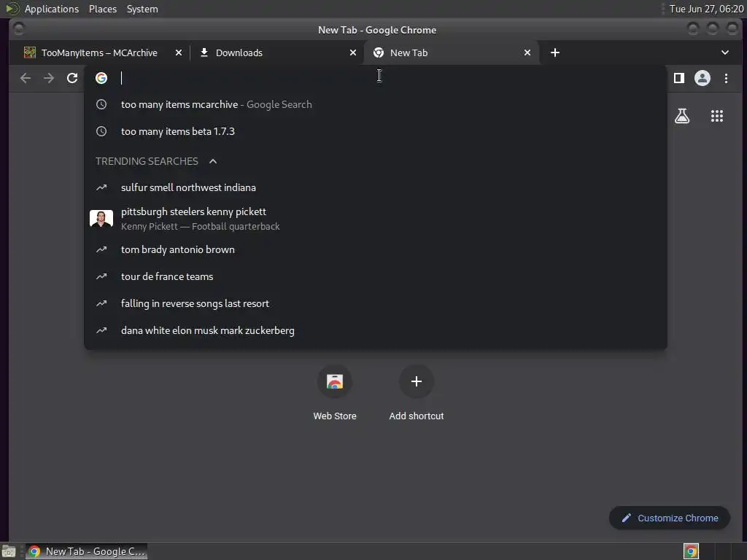Click the trending arrow beside 'tom brady antonio brown'
The width and height of the screenshot is (747, 560).
[101, 249]
